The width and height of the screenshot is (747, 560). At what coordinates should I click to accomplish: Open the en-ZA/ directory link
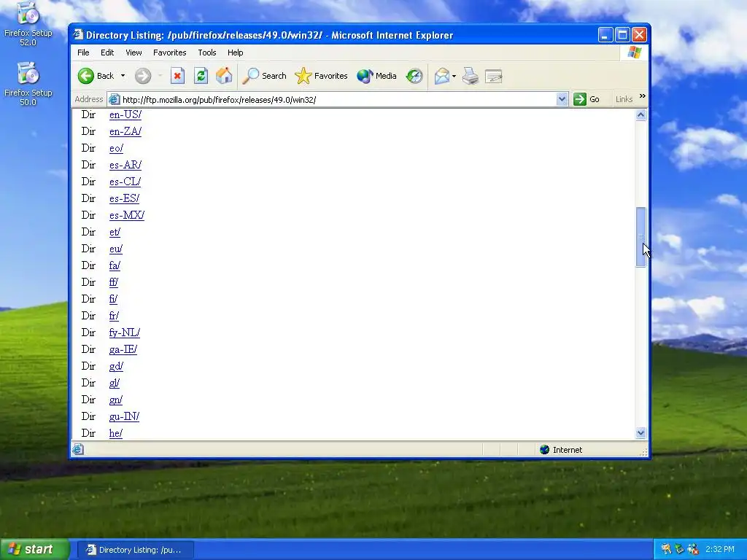coord(125,131)
